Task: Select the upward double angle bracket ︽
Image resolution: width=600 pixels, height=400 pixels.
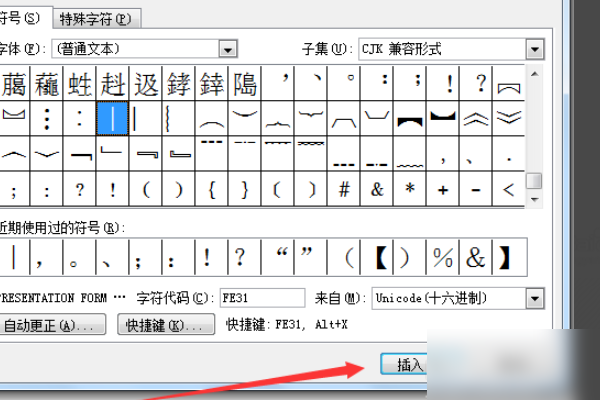Action: tap(476, 118)
